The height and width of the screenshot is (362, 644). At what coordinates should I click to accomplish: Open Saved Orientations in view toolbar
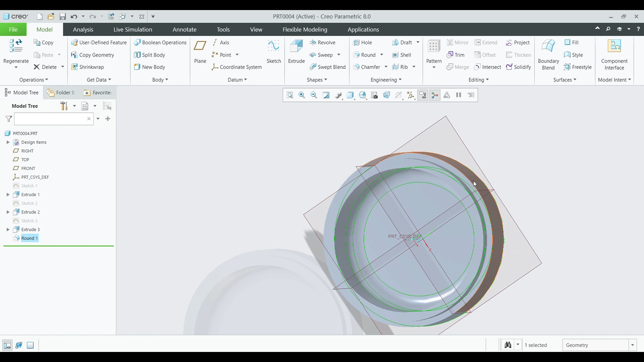tap(363, 95)
